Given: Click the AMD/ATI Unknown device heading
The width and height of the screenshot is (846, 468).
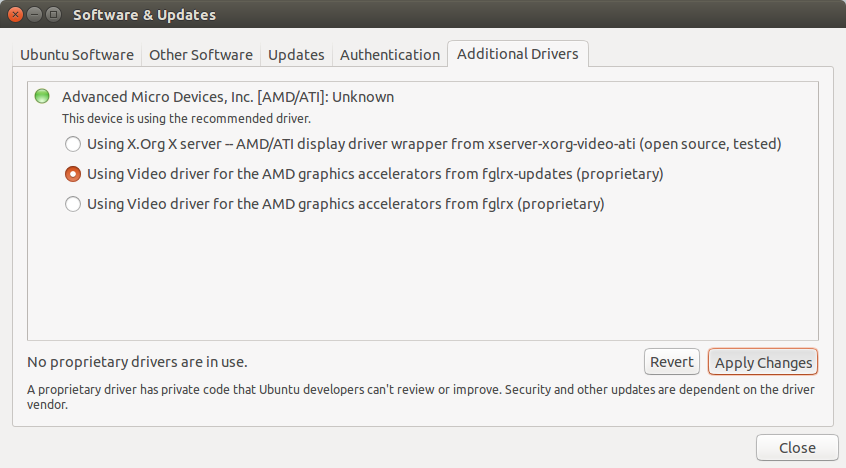Looking at the screenshot, I should coord(228,97).
